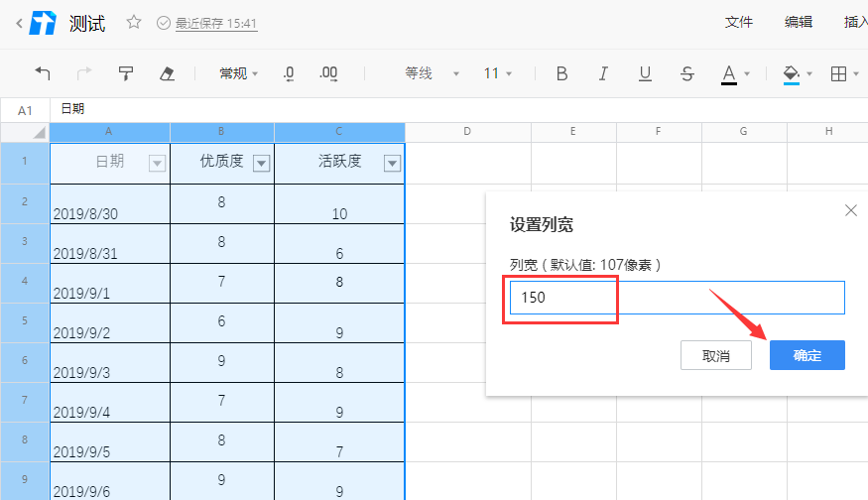868x500 pixels.
Task: Select column E header
Action: coord(573,132)
